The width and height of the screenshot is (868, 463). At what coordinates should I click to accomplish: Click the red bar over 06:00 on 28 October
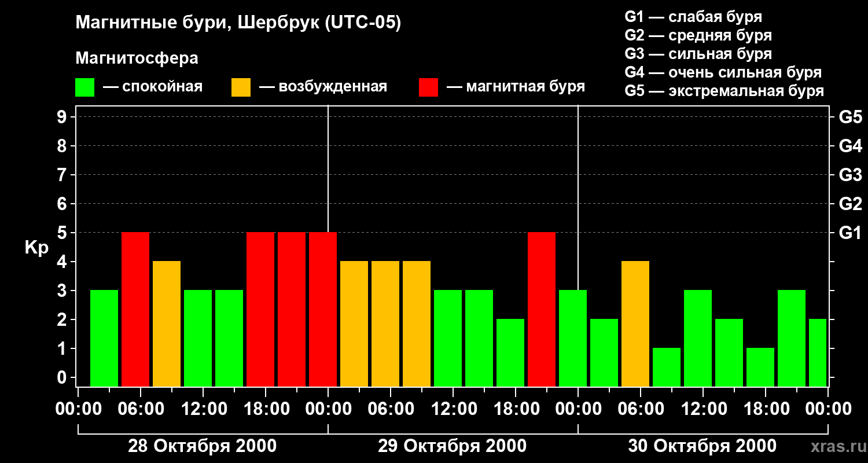pyautogui.click(x=135, y=309)
